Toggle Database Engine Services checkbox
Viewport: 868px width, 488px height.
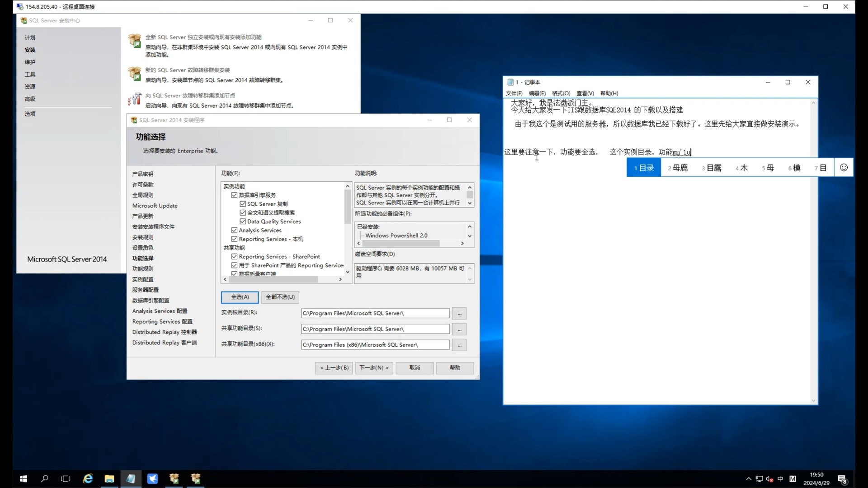click(x=235, y=195)
